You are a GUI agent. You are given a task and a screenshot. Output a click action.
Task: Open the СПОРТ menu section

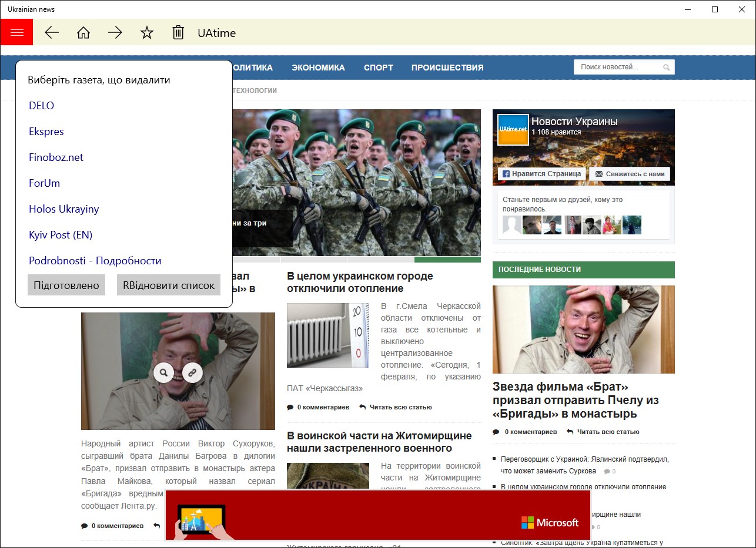pyautogui.click(x=379, y=68)
